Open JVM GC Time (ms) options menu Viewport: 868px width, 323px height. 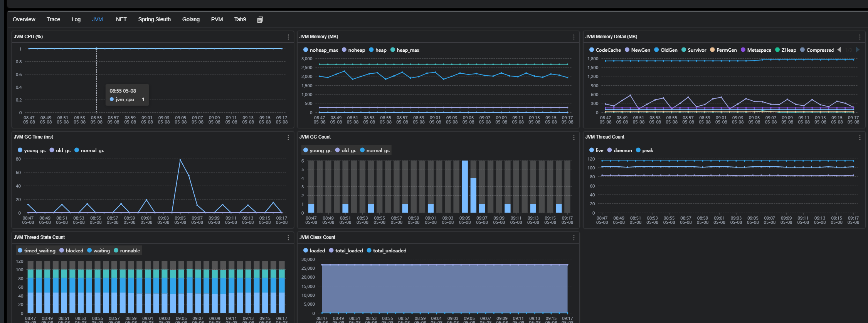pyautogui.click(x=288, y=137)
